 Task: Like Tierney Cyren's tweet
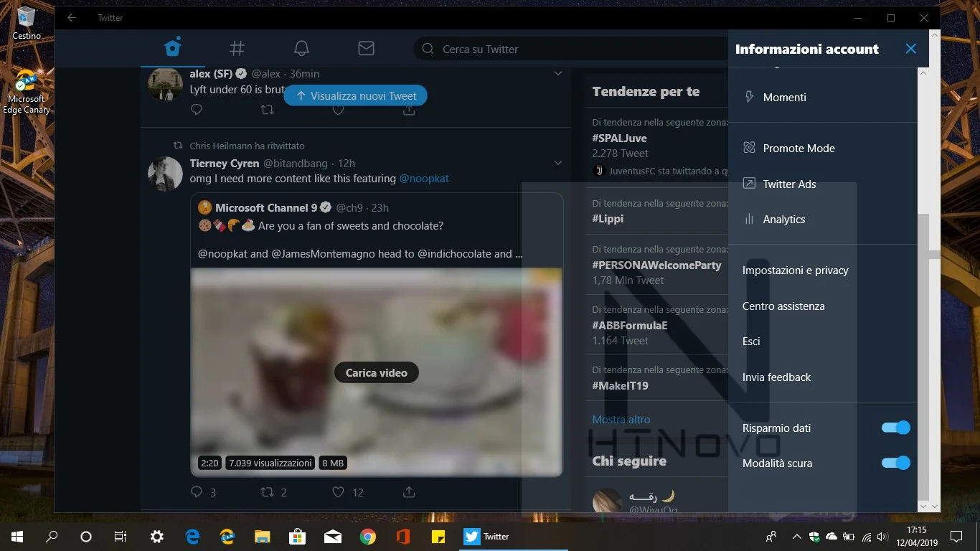click(x=339, y=492)
